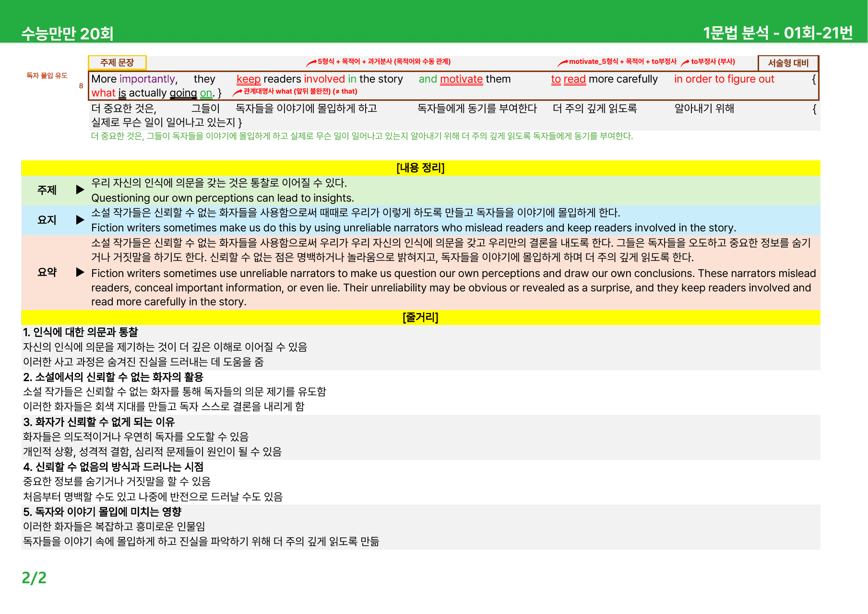Click the orange label '독자 몰입 유도'

coord(47,75)
